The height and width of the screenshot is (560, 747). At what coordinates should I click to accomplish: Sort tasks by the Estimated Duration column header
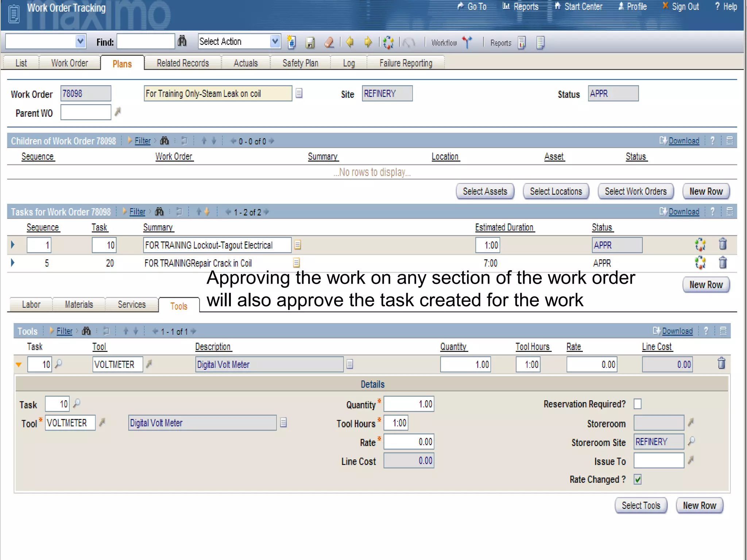504,227
